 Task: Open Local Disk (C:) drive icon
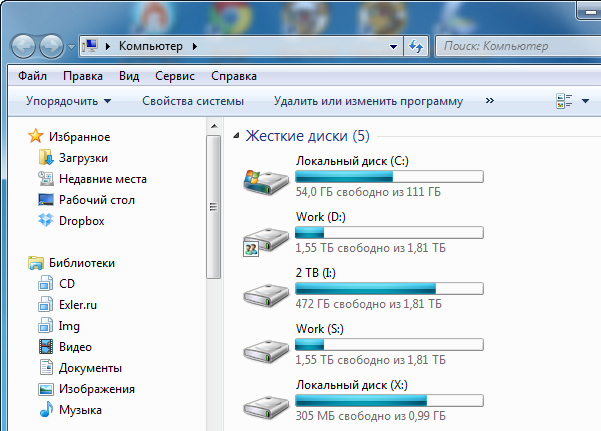click(266, 179)
